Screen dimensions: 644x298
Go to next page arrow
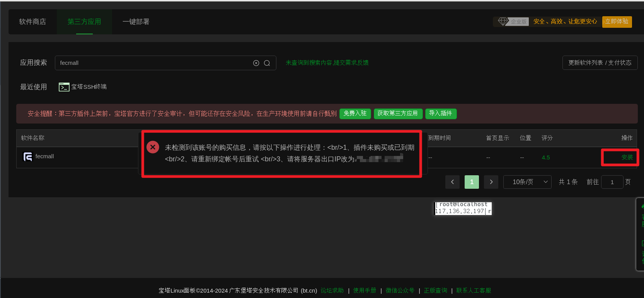pos(491,182)
